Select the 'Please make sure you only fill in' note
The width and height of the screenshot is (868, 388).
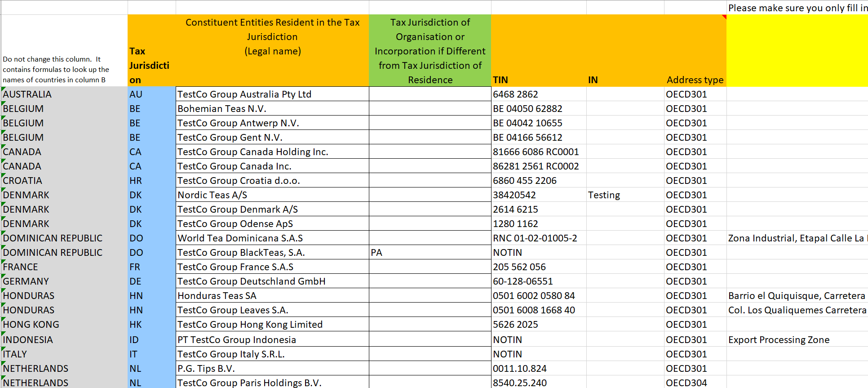797,8
